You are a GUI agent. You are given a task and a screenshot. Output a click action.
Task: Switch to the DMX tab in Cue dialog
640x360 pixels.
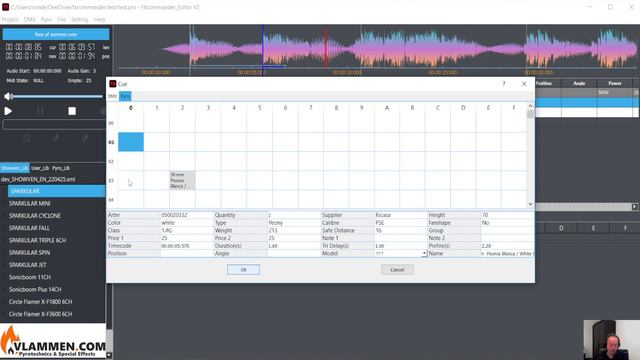tap(112, 96)
